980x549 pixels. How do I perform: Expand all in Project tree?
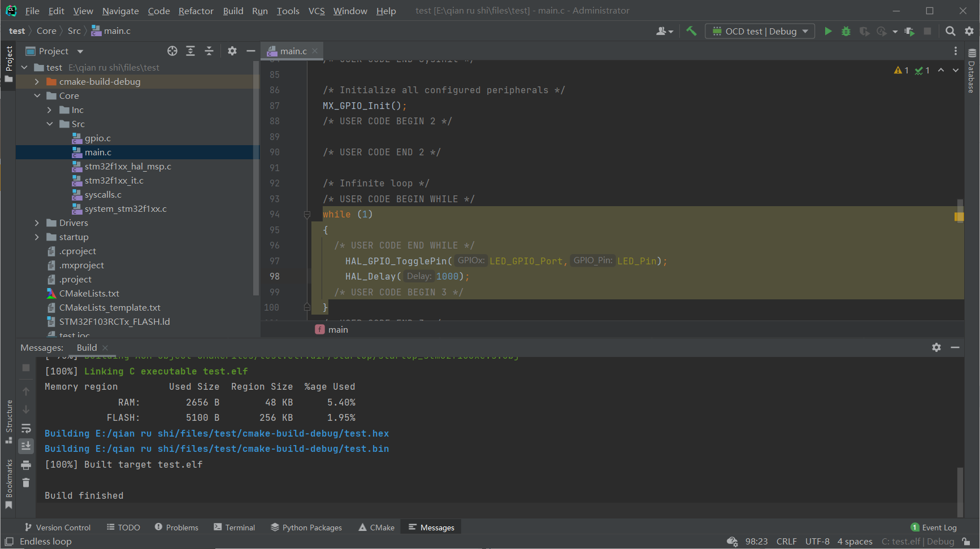click(x=190, y=51)
